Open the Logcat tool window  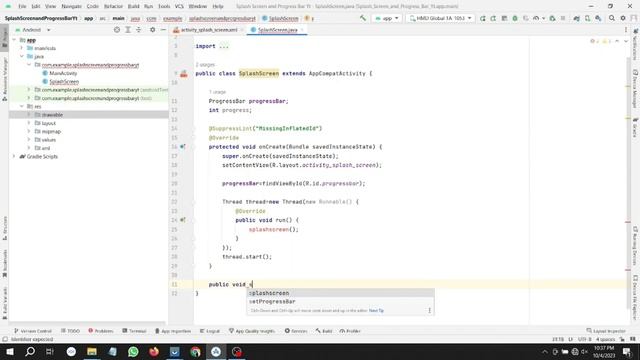pyautogui.click(x=210, y=331)
